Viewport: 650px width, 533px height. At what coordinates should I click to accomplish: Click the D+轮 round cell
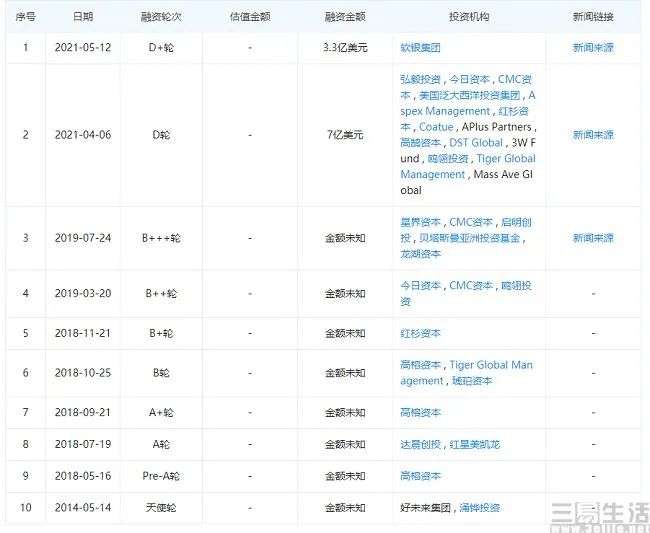(161, 48)
